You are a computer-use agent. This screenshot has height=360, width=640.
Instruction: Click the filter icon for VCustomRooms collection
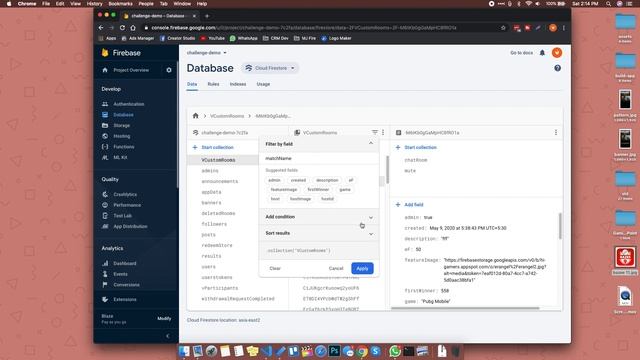click(374, 132)
